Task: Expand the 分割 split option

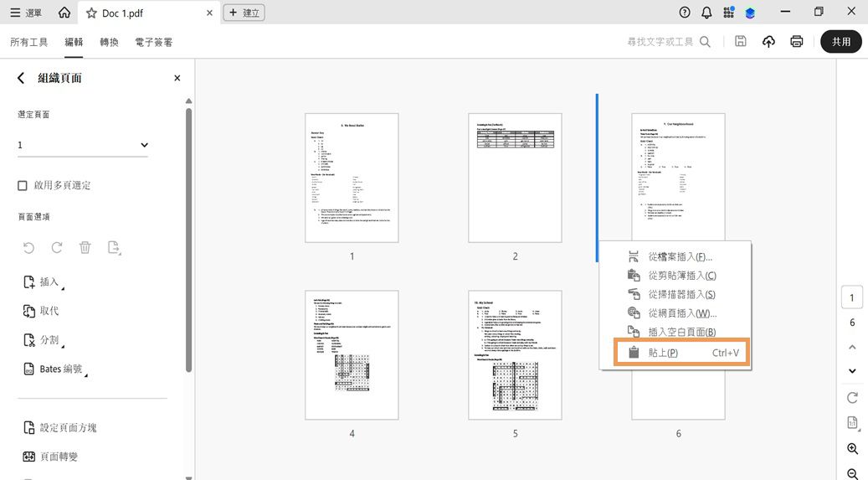Action: pos(44,340)
